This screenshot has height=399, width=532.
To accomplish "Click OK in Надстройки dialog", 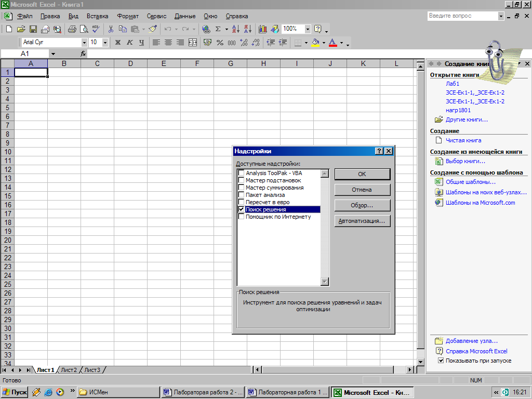I will pyautogui.click(x=362, y=174).
